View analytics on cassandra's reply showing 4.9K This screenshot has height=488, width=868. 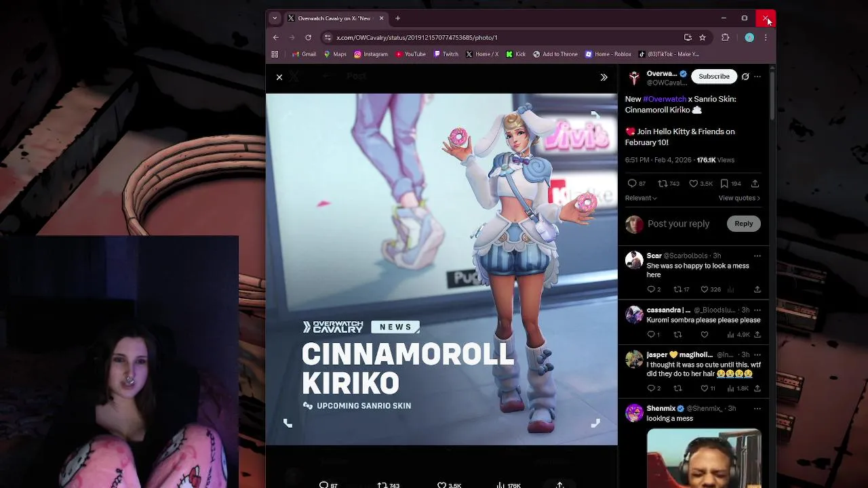738,334
